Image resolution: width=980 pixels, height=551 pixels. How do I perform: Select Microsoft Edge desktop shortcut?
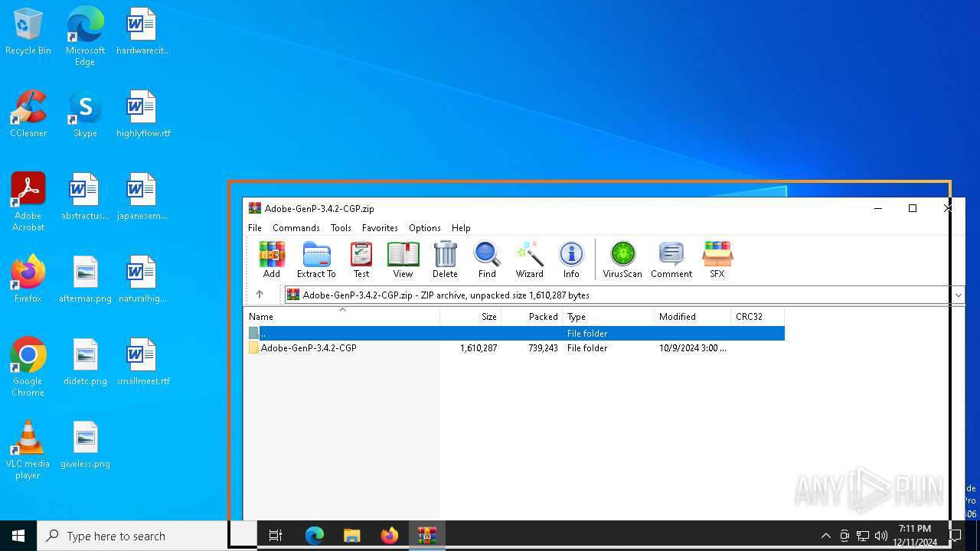[x=85, y=36]
